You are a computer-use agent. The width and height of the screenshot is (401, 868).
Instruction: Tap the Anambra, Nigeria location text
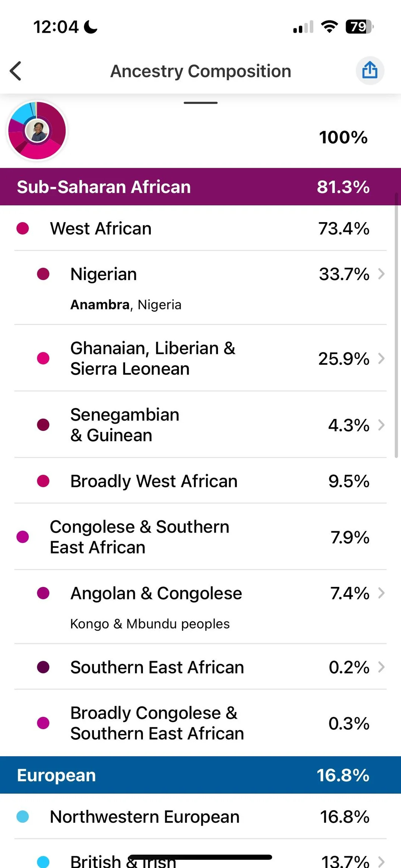126,305
